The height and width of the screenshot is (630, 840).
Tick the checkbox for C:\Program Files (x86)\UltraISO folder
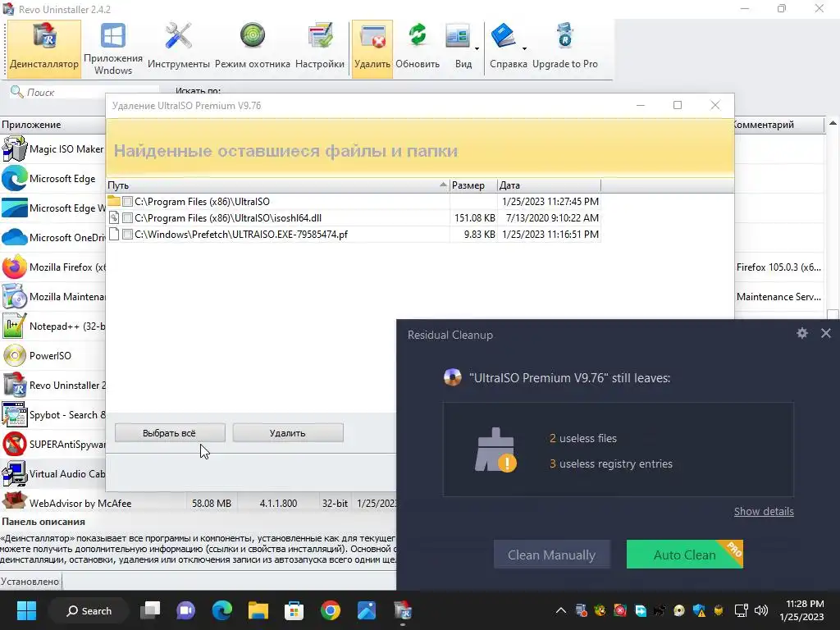pyautogui.click(x=127, y=202)
